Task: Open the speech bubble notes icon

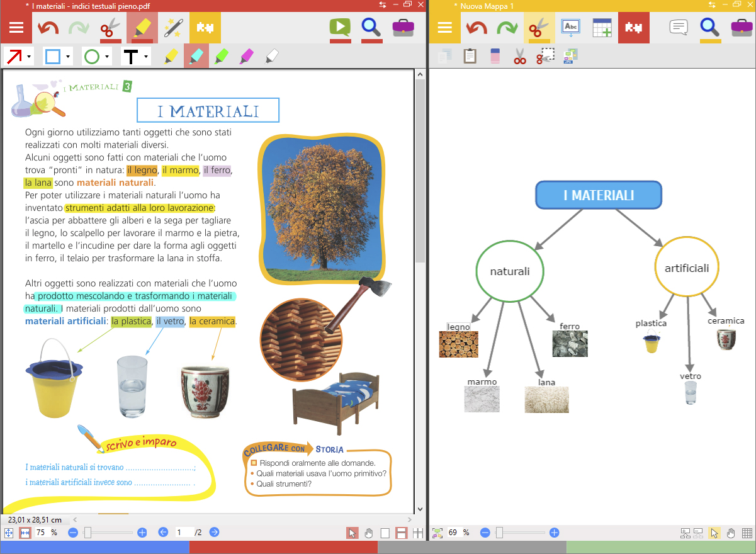Action: click(679, 28)
